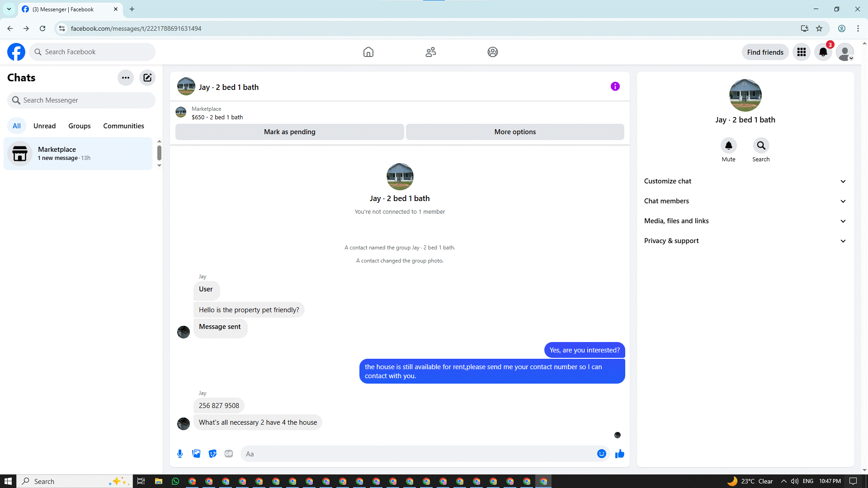Switch to the Communities tab

pyautogui.click(x=123, y=126)
